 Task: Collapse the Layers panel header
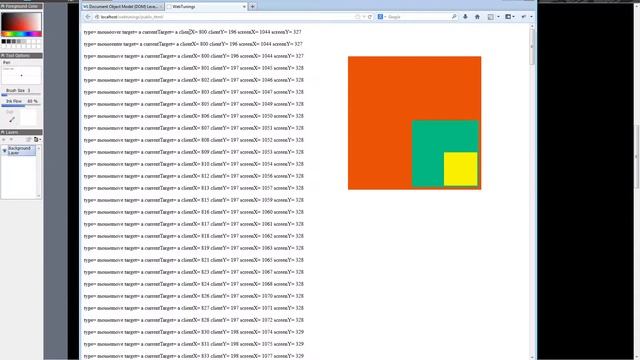click(21, 132)
